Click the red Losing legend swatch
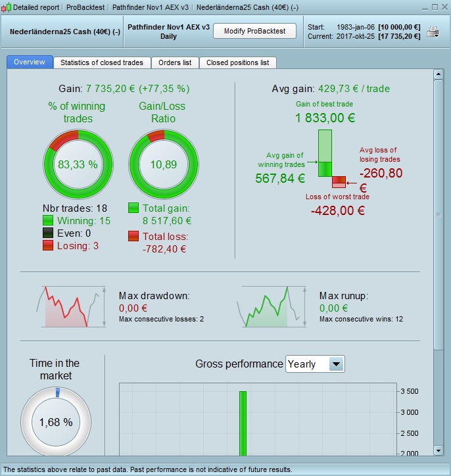 pyautogui.click(x=47, y=245)
